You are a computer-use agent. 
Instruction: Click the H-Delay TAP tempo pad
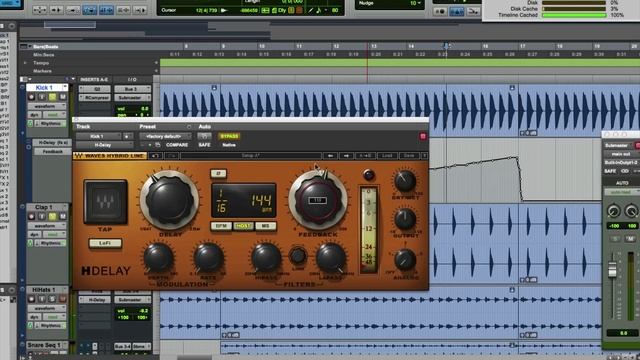(x=106, y=202)
